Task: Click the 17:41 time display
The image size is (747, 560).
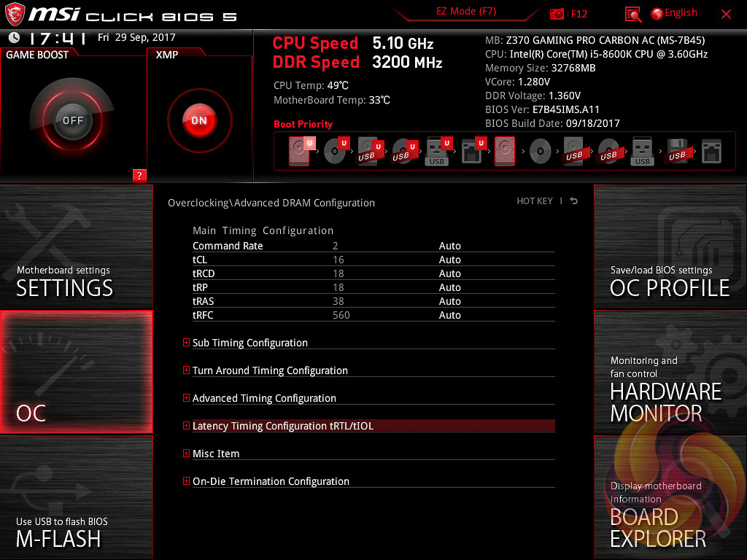Action: pos(58,38)
